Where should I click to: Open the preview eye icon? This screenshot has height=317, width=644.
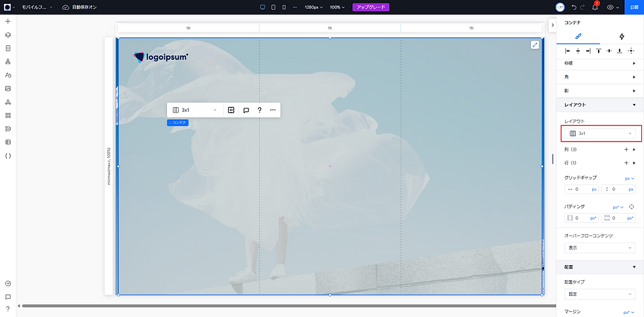(x=610, y=7)
